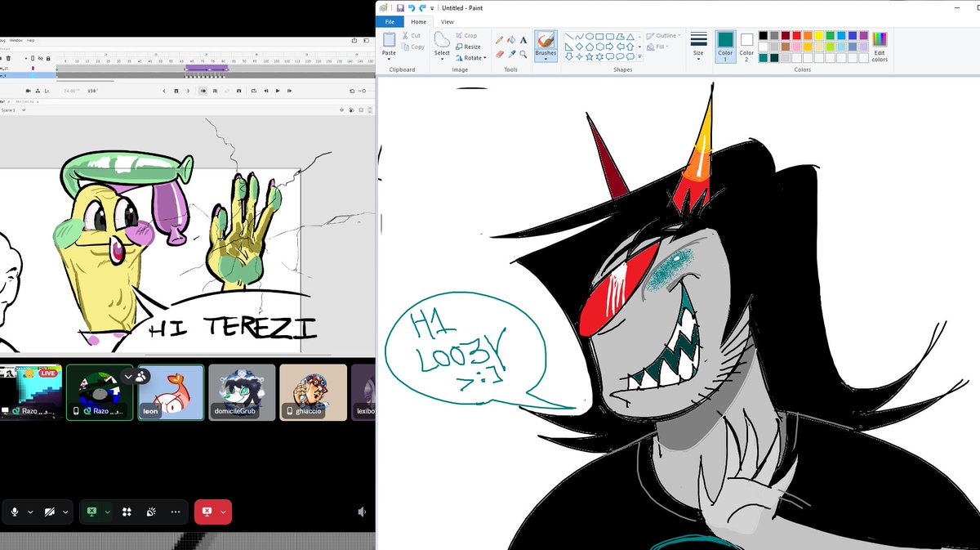Pick the red swatch in Colors palette
Image resolution: width=980 pixels, height=550 pixels.
pos(796,35)
